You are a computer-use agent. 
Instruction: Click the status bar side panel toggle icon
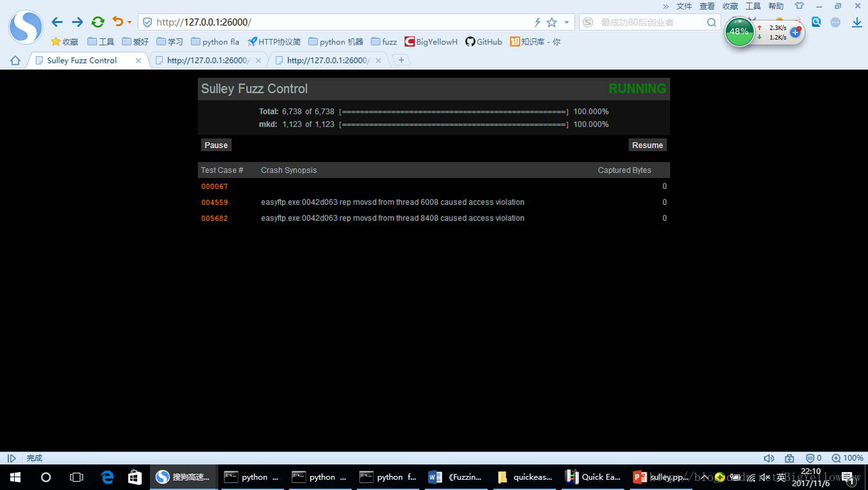[x=12, y=458]
